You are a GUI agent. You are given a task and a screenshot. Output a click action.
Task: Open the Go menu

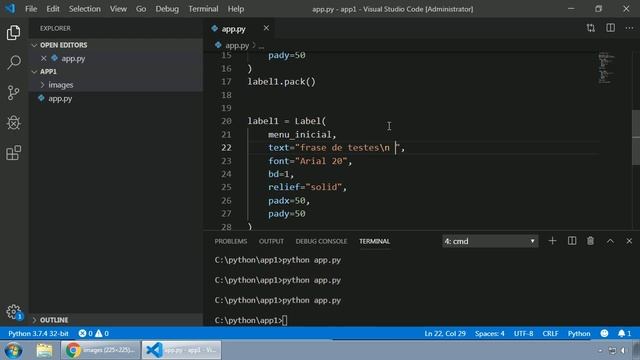[141, 9]
